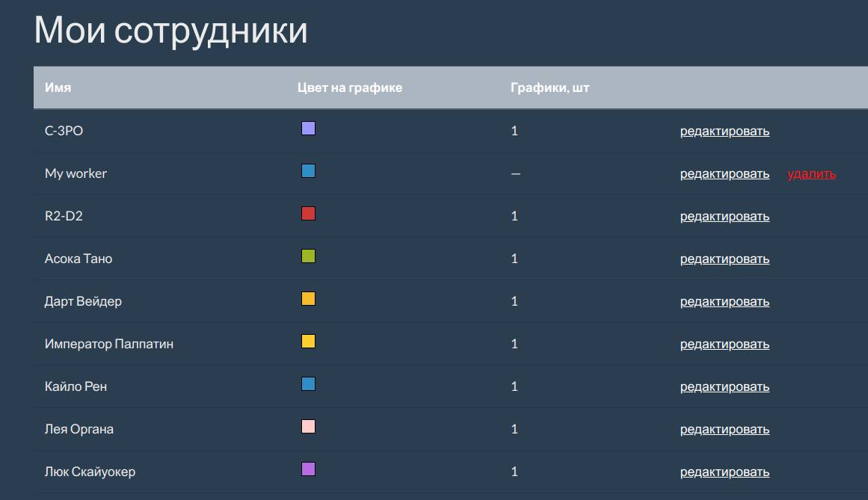868x500 pixels.
Task: Click the dash count in My worker row
Action: coord(515,173)
